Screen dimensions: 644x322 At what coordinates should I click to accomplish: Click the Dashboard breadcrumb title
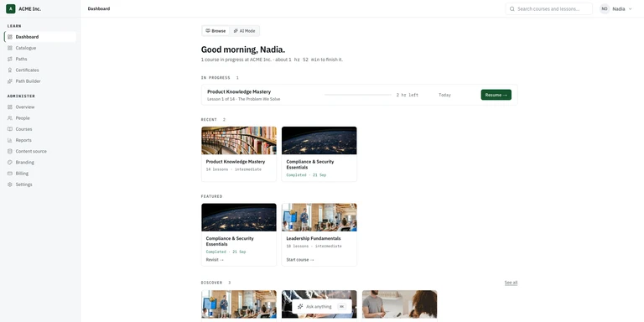(x=99, y=8)
